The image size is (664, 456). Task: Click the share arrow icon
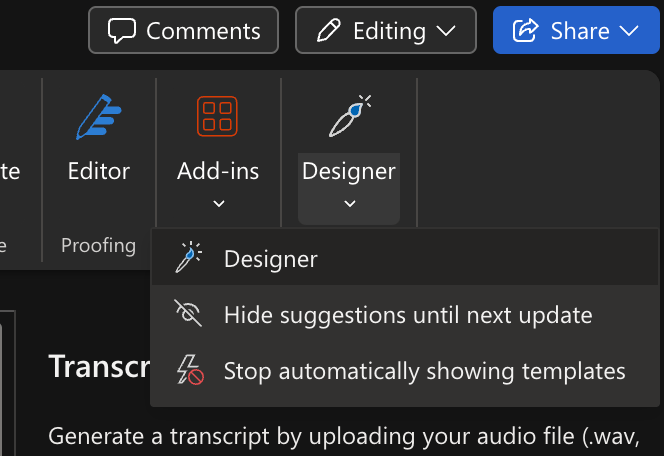point(526,30)
